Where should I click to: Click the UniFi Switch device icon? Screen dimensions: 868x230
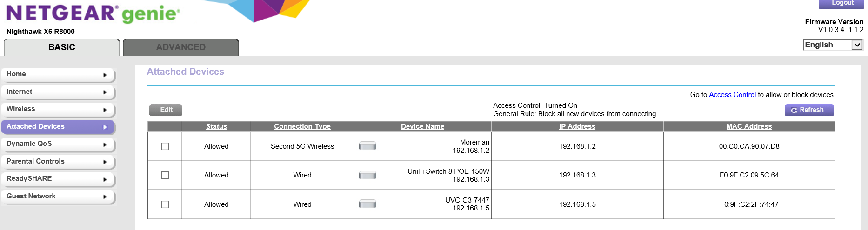pyautogui.click(x=367, y=175)
